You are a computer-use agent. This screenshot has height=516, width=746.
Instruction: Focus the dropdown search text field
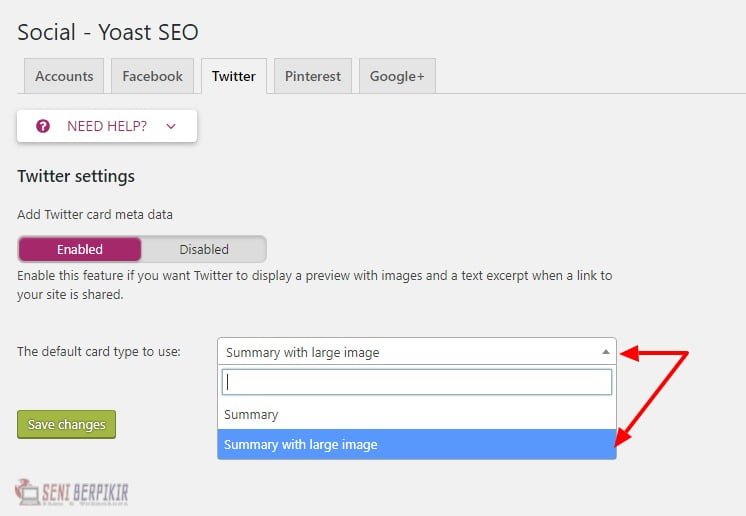(416, 382)
